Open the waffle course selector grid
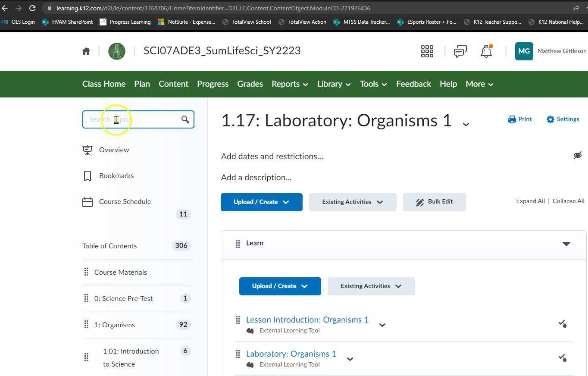 tap(427, 51)
